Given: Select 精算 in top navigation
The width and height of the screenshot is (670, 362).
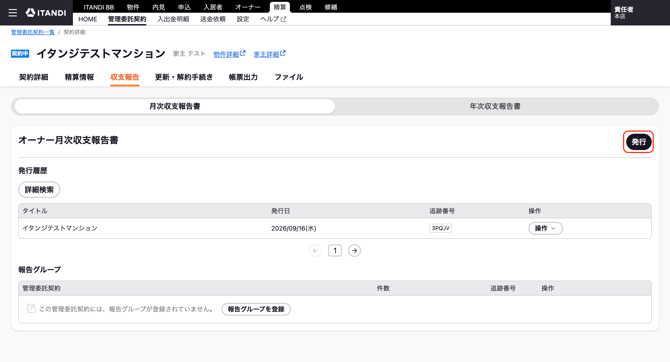Looking at the screenshot, I should tap(280, 7).
